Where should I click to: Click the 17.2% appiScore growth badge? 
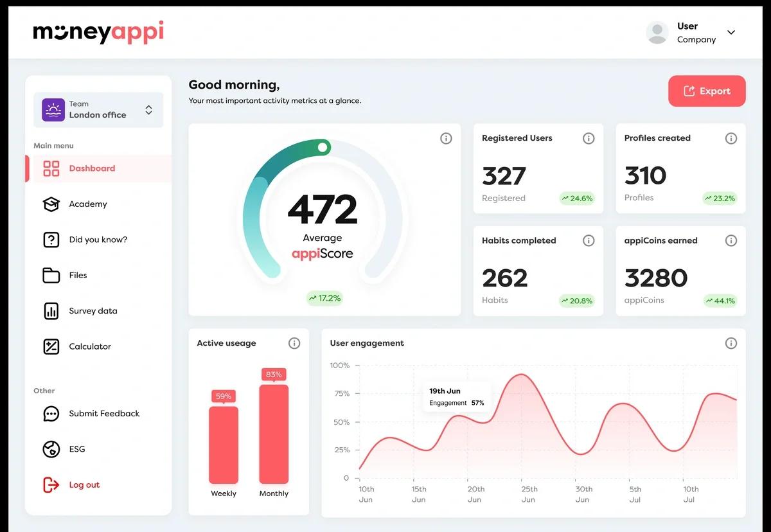tap(324, 298)
